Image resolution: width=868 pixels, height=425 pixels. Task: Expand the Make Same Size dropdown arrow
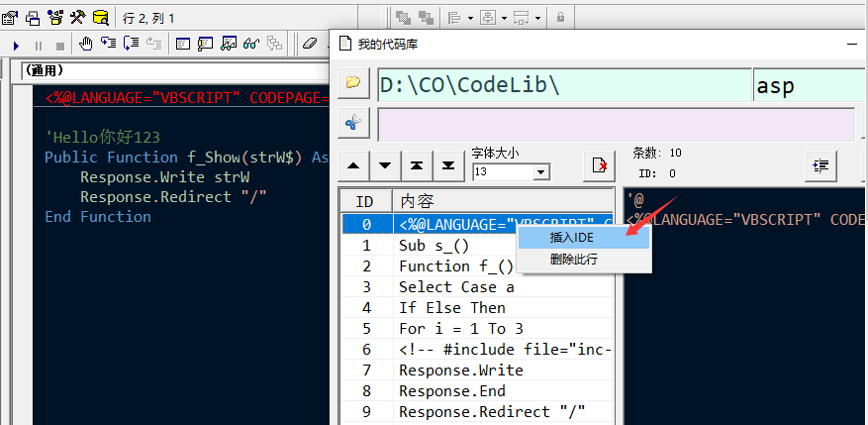tap(538, 18)
